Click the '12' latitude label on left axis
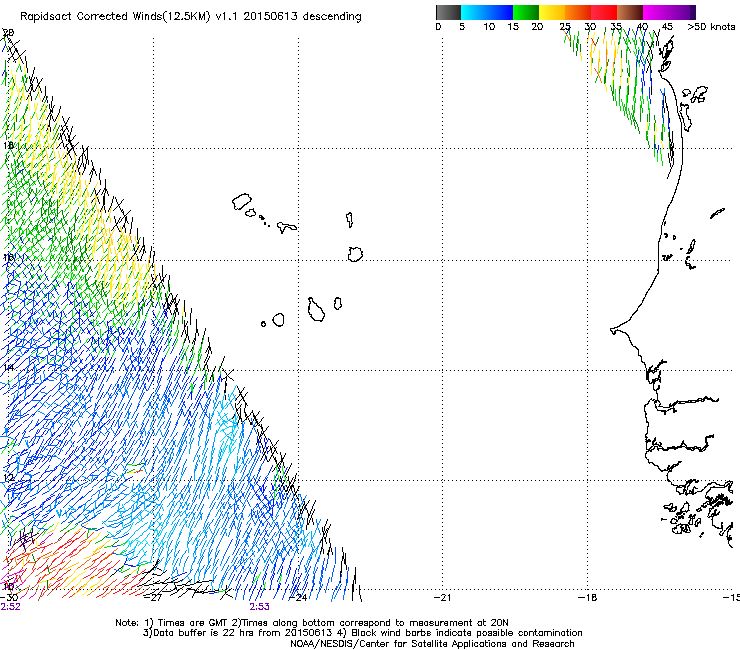This screenshot has width=740, height=650. [8, 478]
